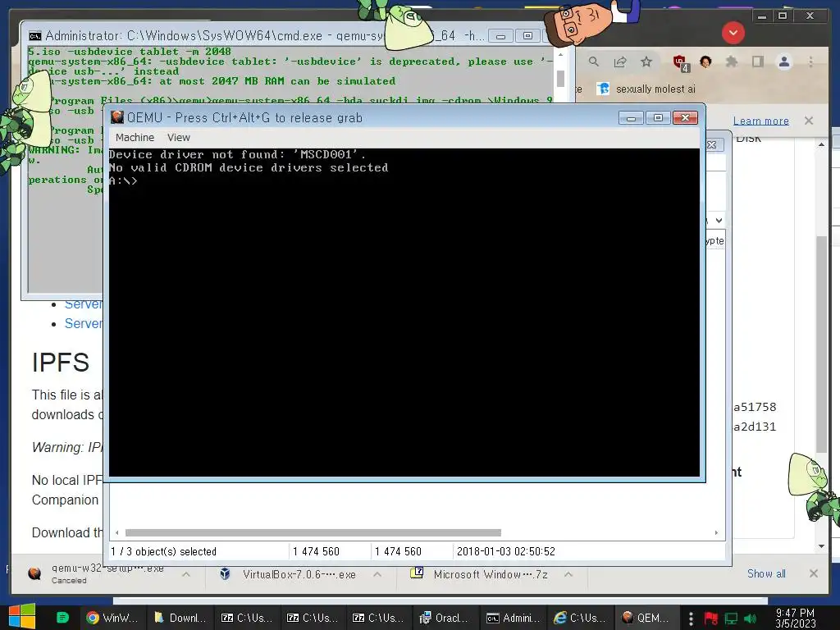Click scroll-down arrow of Chrome page scrollbar
Screen dimensions: 840x630
pos(821,546)
